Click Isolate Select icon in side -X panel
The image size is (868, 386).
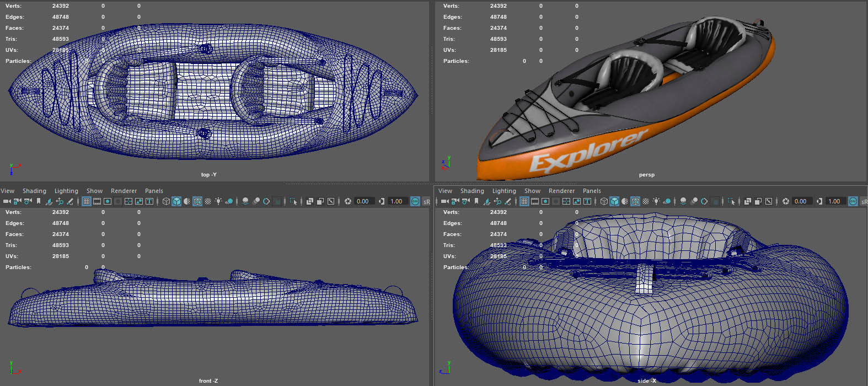[x=731, y=201]
